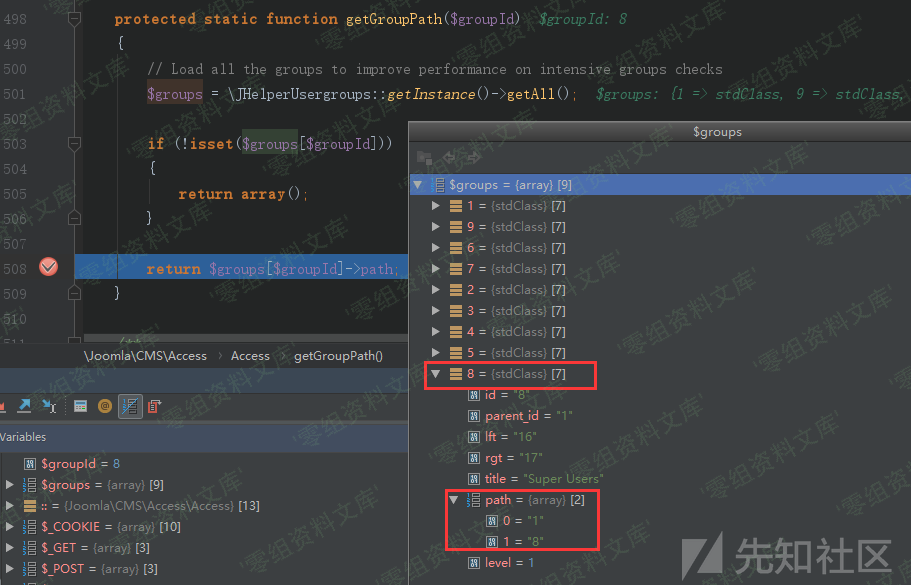Click the Step Out debugger icon
911x585 pixels.
pyautogui.click(x=24, y=406)
